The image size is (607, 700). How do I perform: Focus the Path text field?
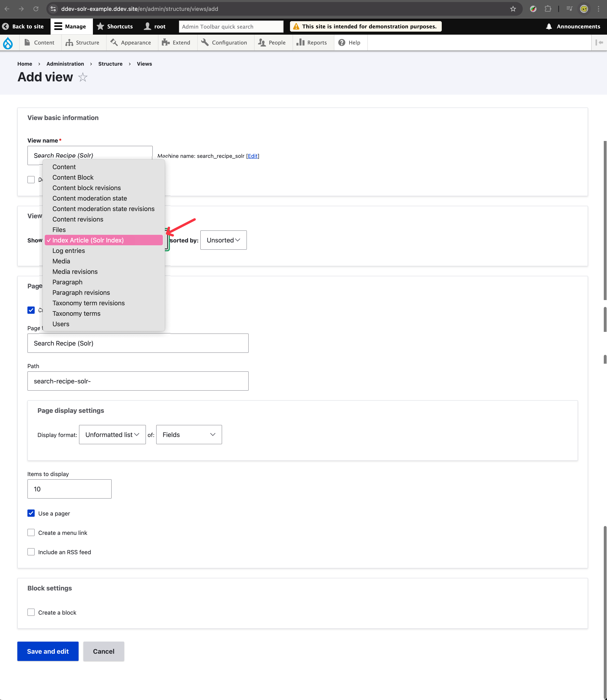coord(138,381)
